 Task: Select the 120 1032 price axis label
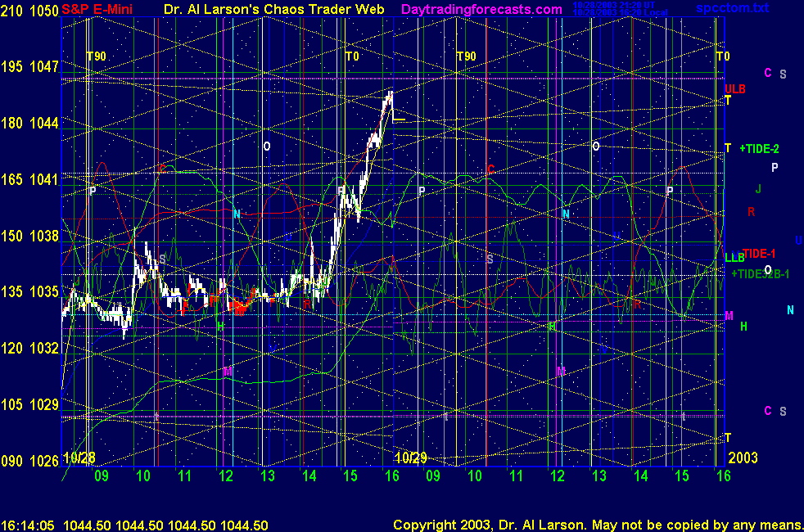tap(29, 349)
